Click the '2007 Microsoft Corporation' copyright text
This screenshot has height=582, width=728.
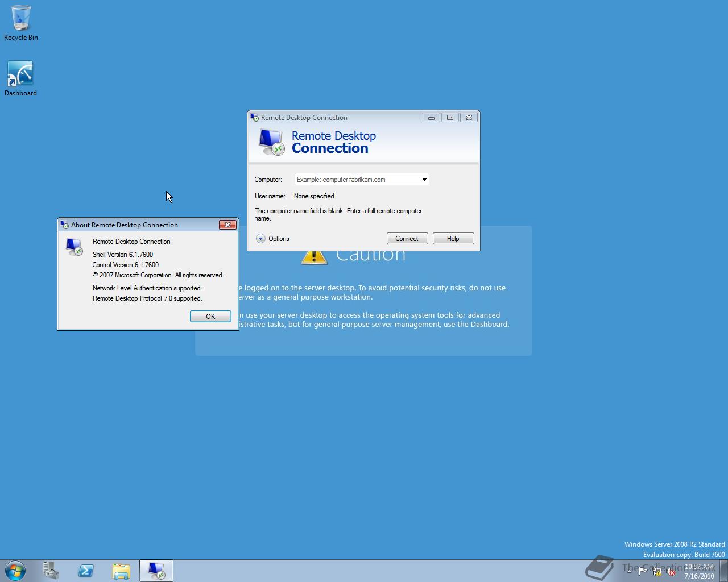(158, 275)
